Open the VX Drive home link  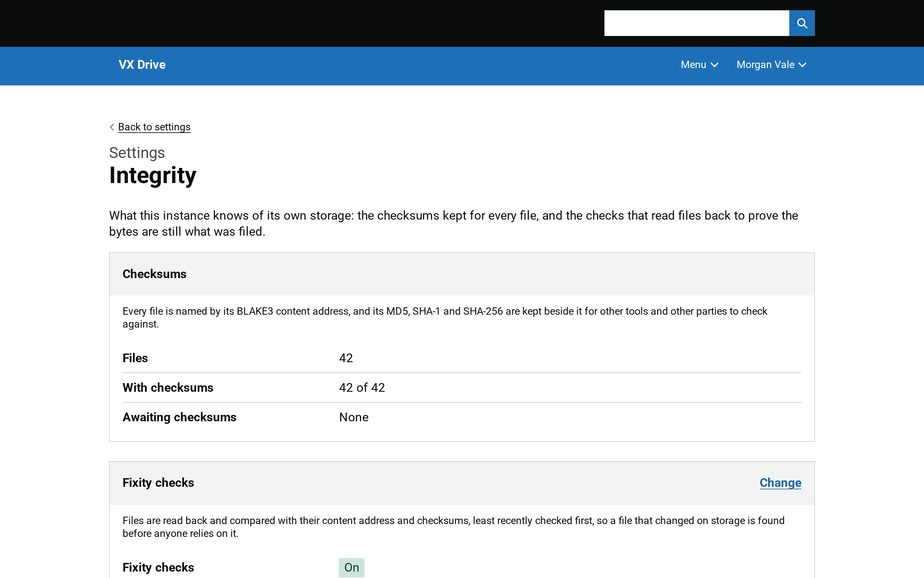coord(142,65)
